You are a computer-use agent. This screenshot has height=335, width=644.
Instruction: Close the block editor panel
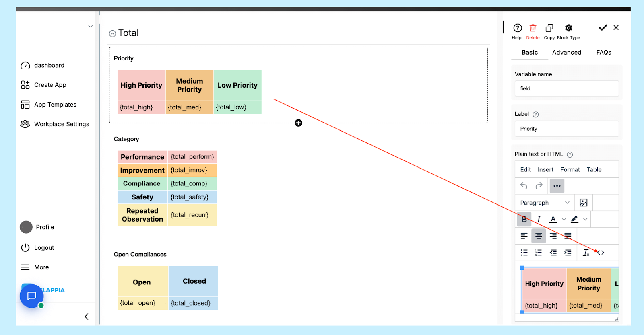click(616, 27)
